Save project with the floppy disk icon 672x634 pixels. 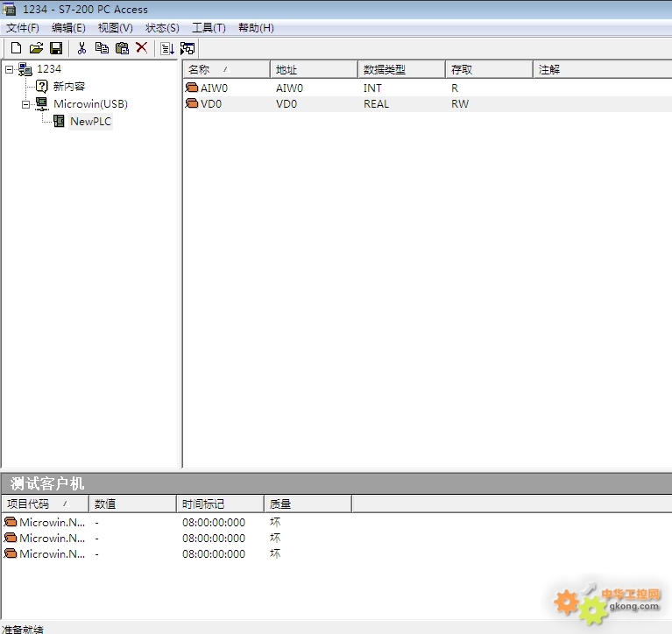[56, 48]
